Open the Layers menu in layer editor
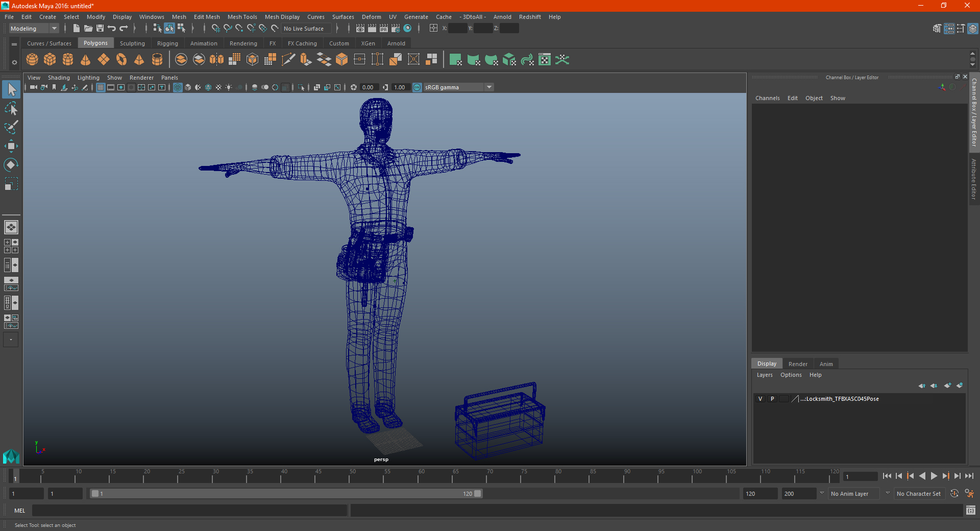 (x=764, y=375)
